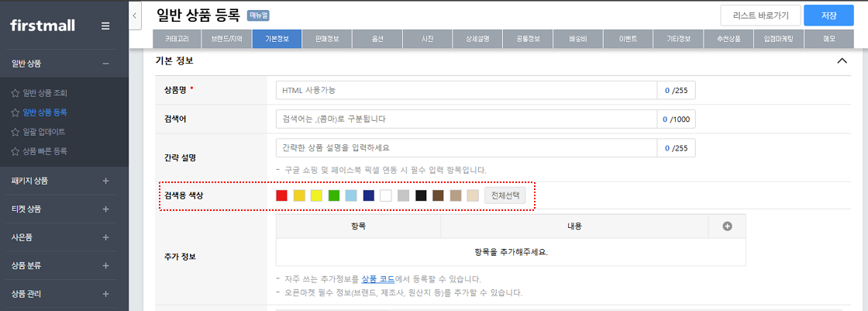
Task: Open 일반 상품 등록 in the sidebar
Action: [x=45, y=112]
